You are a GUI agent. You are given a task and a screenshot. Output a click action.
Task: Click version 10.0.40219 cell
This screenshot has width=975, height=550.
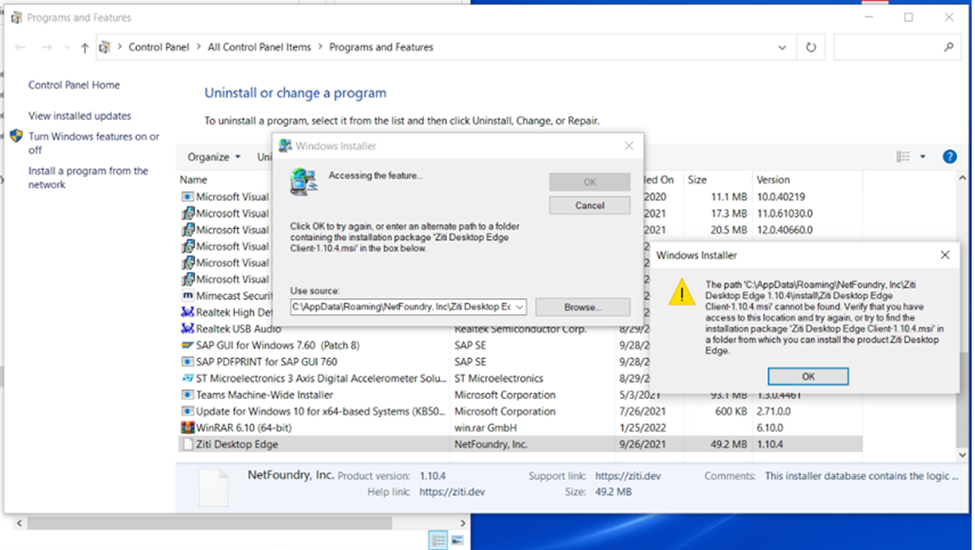click(781, 196)
